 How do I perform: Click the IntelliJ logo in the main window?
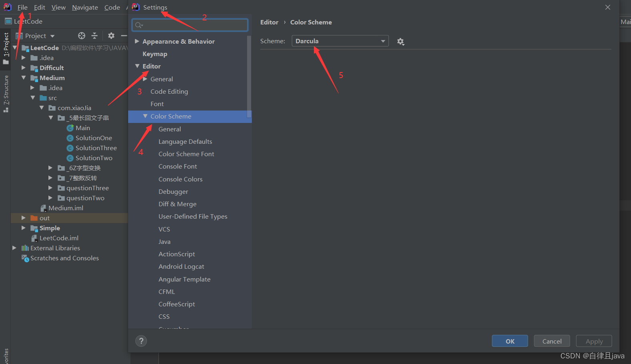coord(8,7)
